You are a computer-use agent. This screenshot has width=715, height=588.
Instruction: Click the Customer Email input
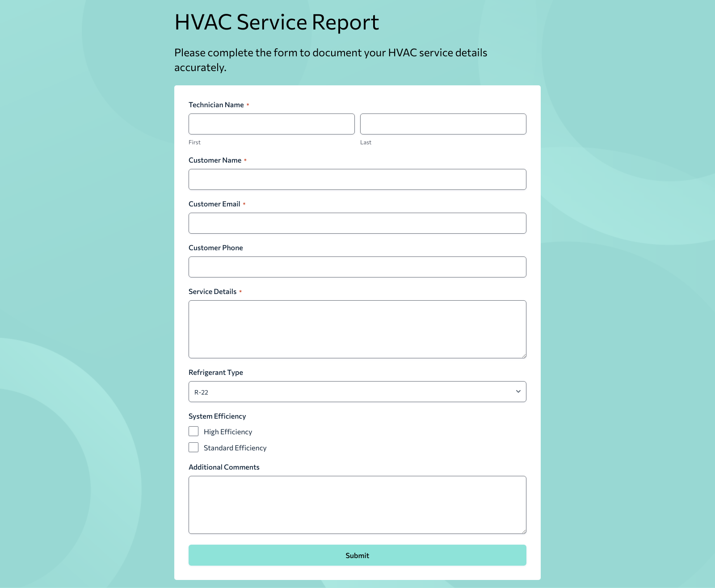pos(357,223)
